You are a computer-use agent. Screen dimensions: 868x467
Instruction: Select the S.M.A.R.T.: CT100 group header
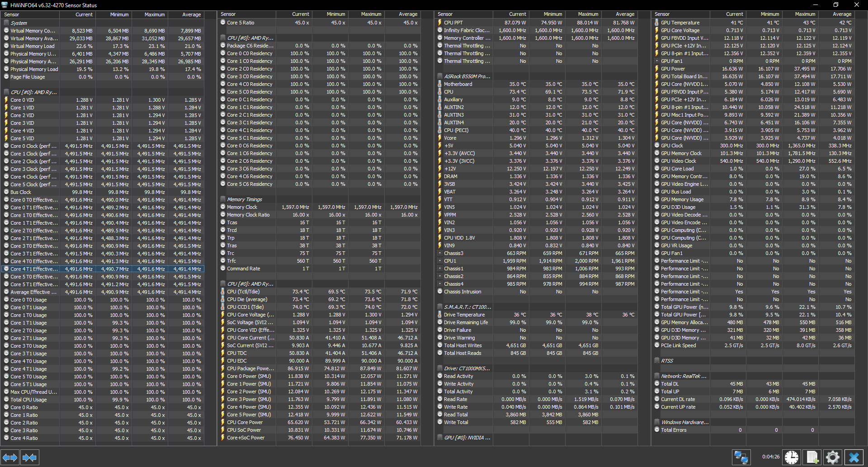537,307
